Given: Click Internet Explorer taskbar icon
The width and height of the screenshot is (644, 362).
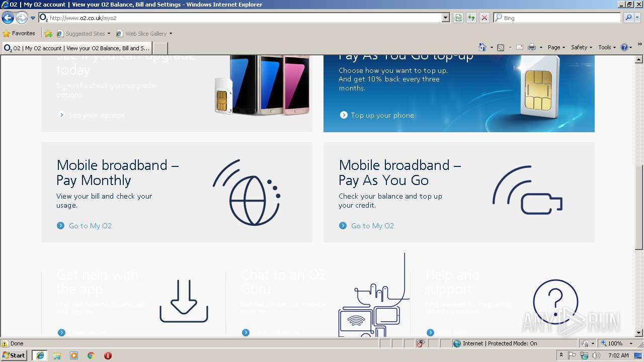Looking at the screenshot, I should pyautogui.click(x=40, y=355).
